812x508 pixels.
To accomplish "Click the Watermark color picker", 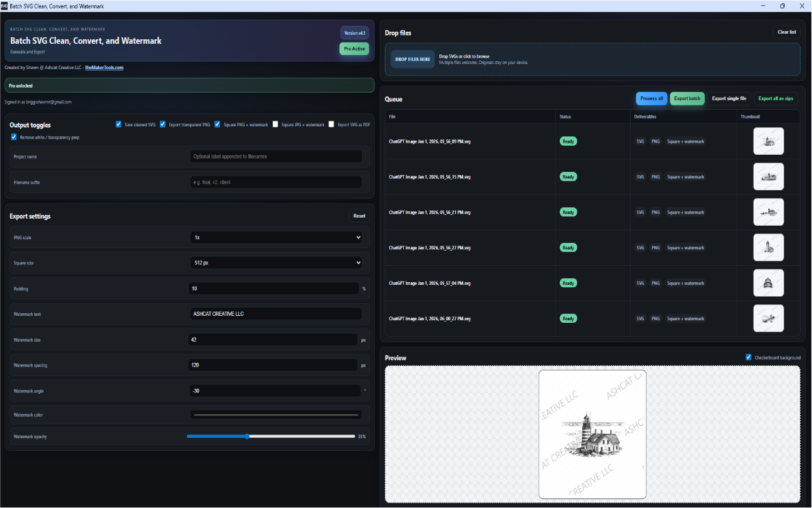I will (x=276, y=414).
